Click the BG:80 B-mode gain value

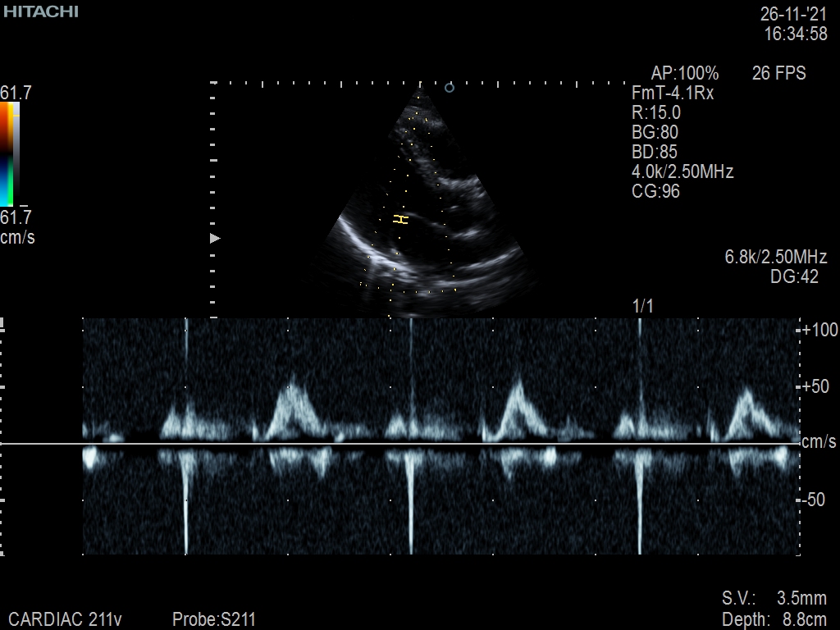[655, 133]
